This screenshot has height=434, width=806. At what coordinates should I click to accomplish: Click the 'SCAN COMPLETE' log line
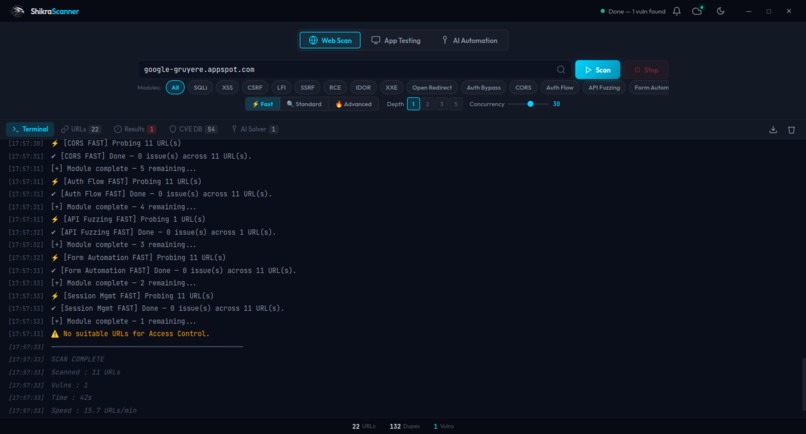[77, 359]
